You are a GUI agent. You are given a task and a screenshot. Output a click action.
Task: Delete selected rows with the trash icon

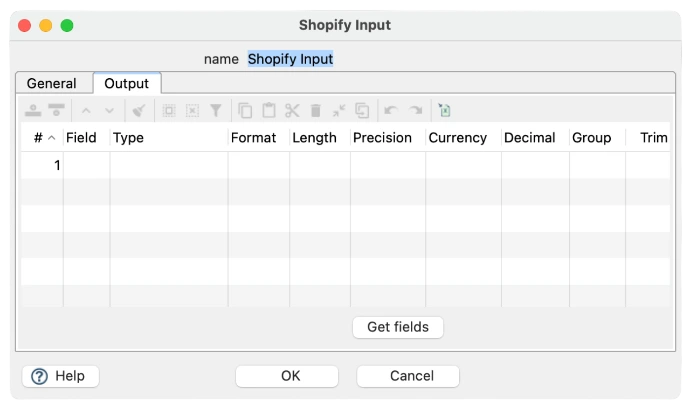[x=316, y=110]
